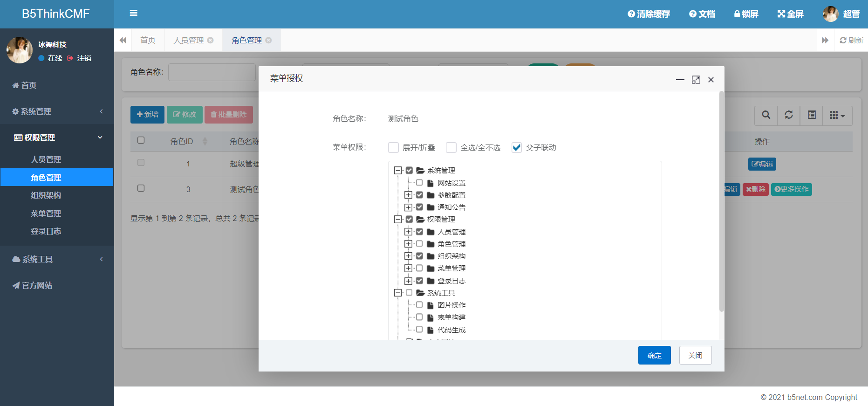Collapse the 系统管理 tree node
868x406 pixels.
[398, 171]
